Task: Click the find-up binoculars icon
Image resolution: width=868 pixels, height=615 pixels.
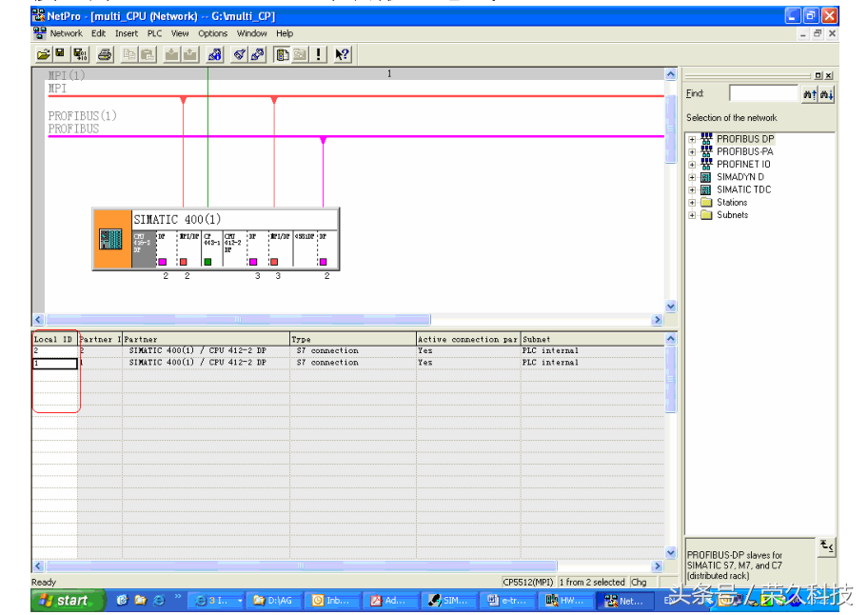Action: (810, 93)
